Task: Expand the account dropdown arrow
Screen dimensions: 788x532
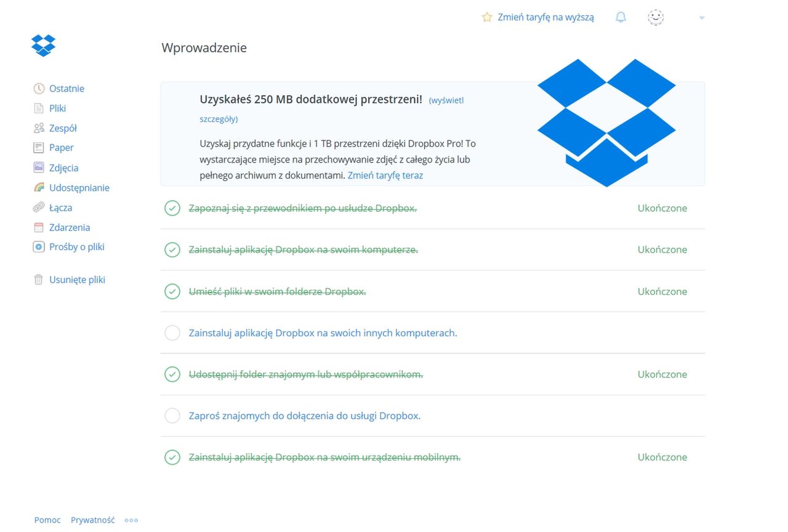Action: tap(702, 18)
